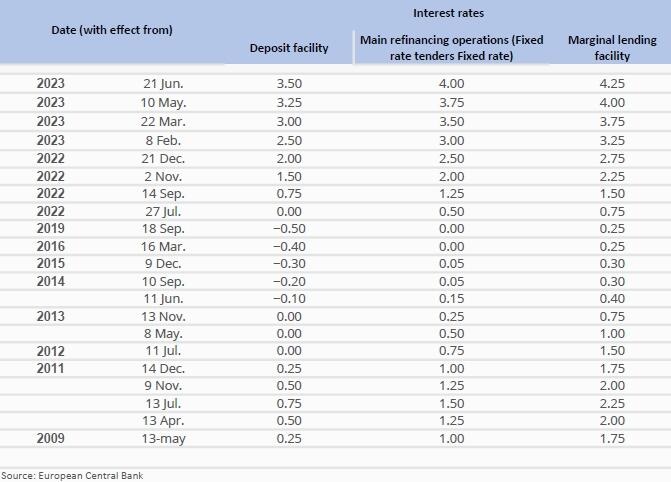This screenshot has width=671, height=482.
Task: Click the "Source: European Central Bank" footnote
Action: point(72,475)
